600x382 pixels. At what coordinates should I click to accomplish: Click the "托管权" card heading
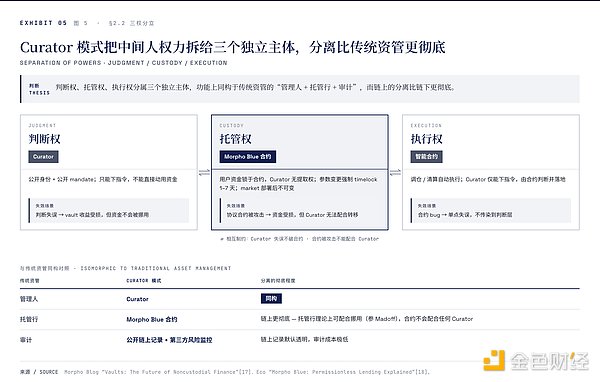236,139
